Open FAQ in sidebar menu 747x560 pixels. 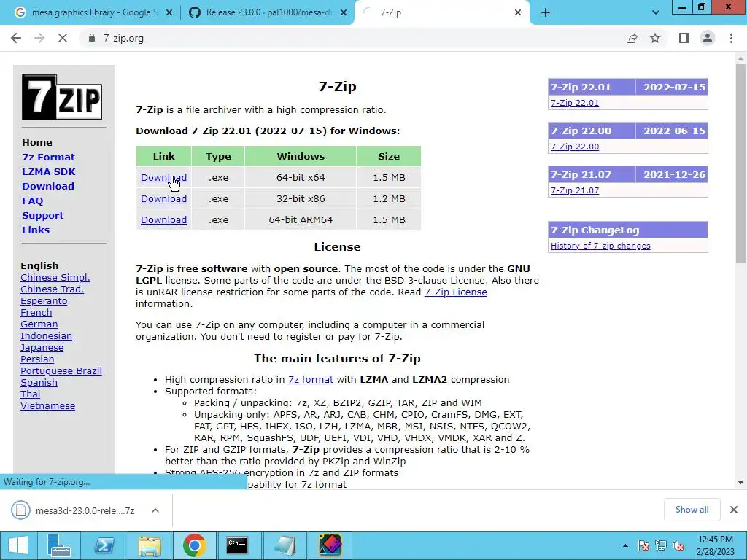(x=32, y=201)
